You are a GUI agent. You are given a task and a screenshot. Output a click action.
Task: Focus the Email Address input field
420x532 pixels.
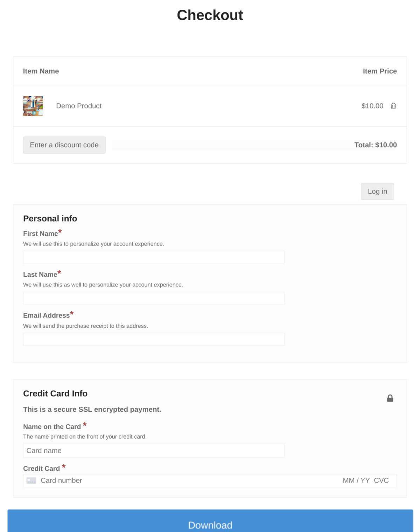click(x=154, y=339)
